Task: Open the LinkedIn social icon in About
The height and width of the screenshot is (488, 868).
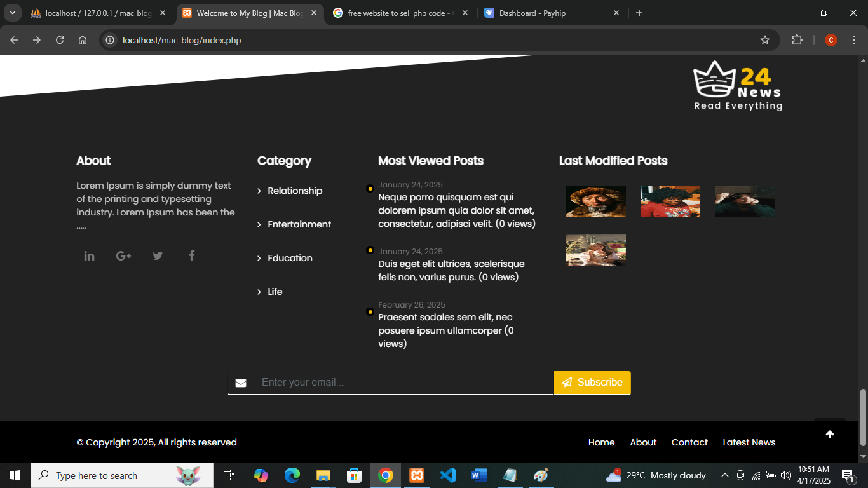Action: tap(89, 256)
